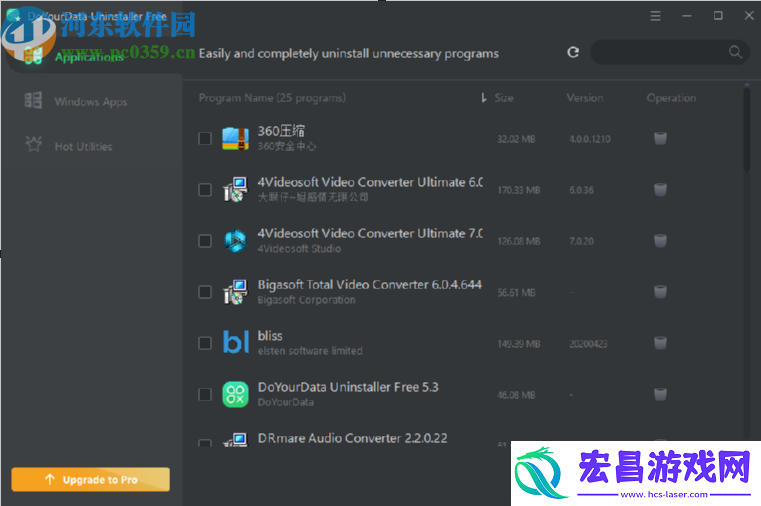761x506 pixels.
Task: Check 4Videosoft Video Converter Ultimate 6 checkbox
Action: [x=205, y=190]
